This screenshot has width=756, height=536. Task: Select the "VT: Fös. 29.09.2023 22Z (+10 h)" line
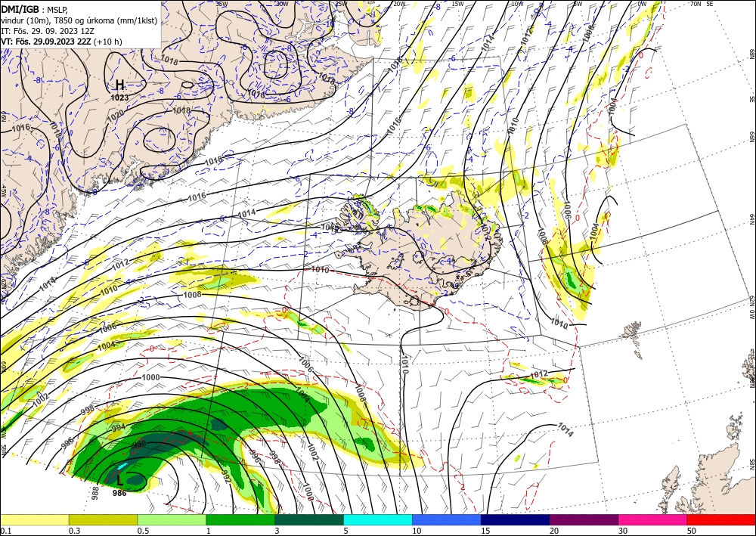tap(61, 42)
